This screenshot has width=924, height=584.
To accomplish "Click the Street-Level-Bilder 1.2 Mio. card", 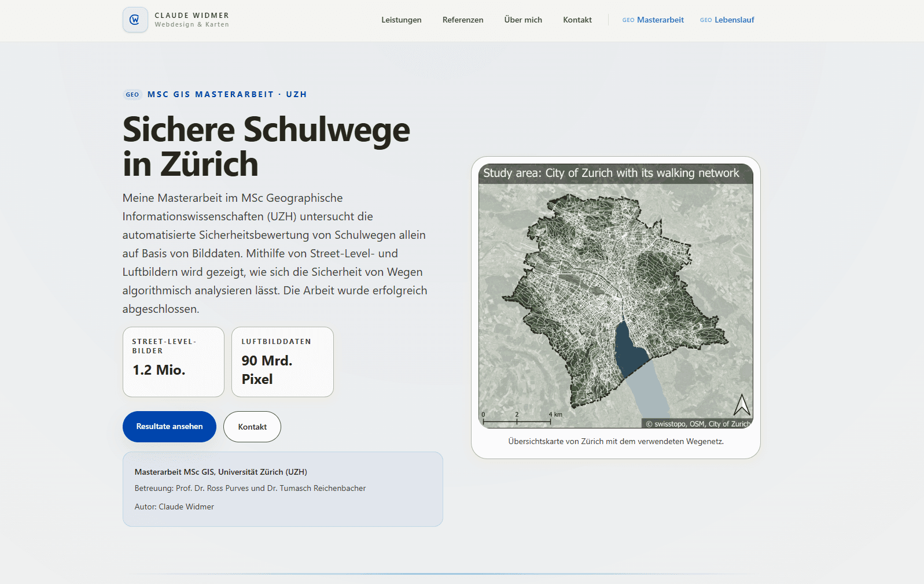I will pos(174,362).
